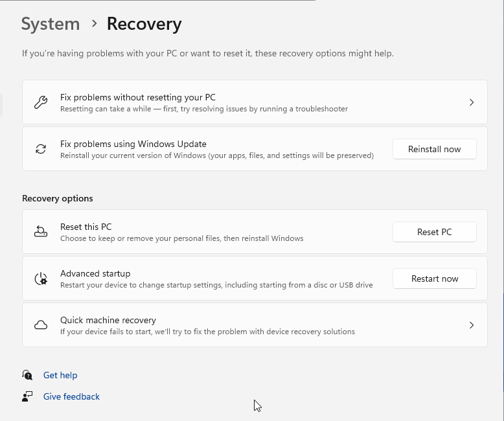Click the Quick machine recovery cloud icon
504x421 pixels.
[41, 325]
